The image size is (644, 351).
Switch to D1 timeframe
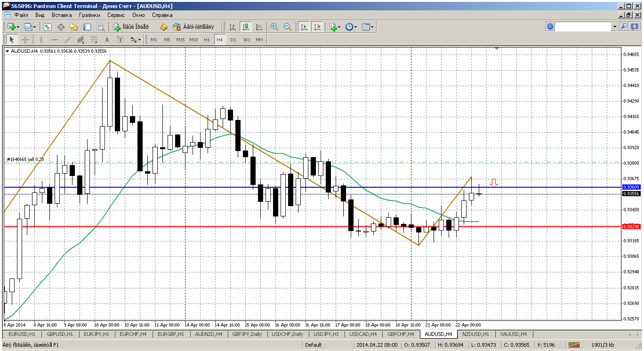point(233,40)
